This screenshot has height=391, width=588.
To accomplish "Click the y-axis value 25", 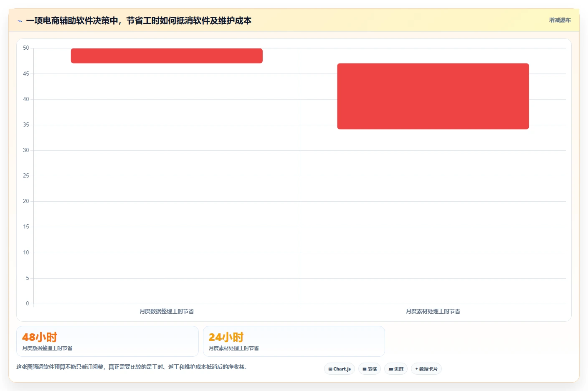I will pos(26,175).
